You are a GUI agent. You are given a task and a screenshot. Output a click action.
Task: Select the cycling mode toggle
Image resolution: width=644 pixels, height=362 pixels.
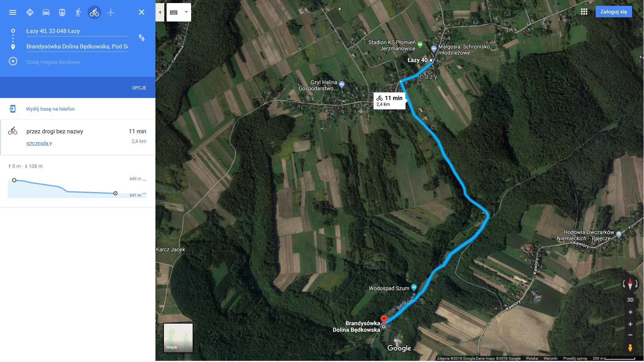(94, 12)
